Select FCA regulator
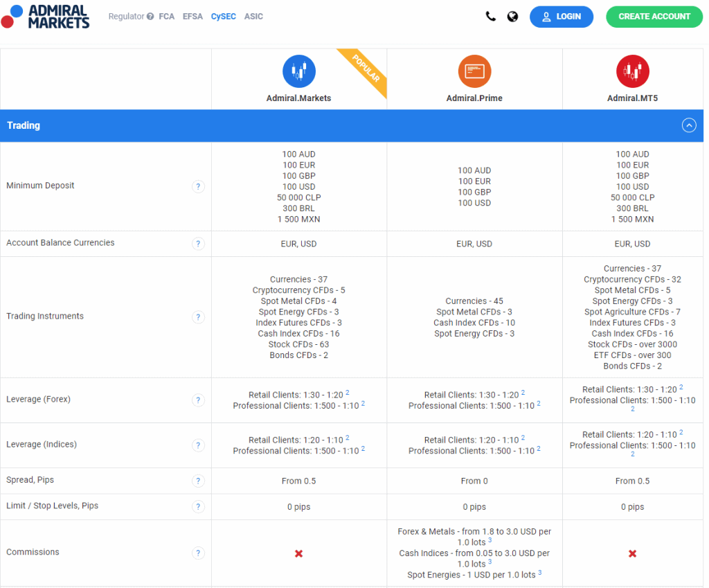This screenshot has height=588, width=709. (166, 17)
